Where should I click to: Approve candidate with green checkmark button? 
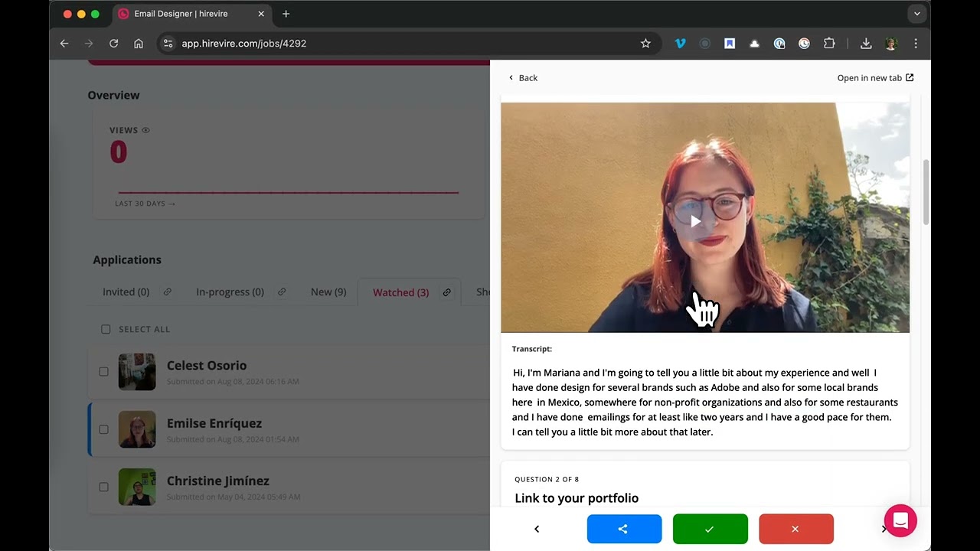coord(710,529)
